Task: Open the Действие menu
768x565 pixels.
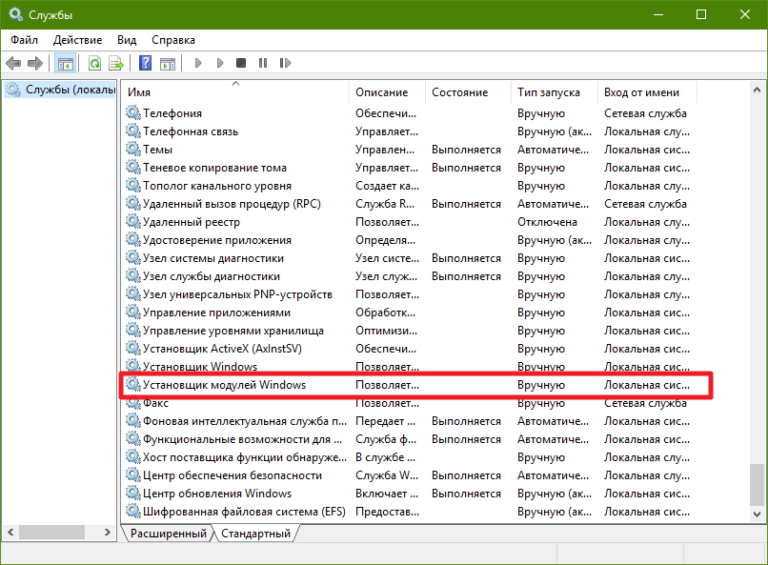Action: pyautogui.click(x=78, y=39)
